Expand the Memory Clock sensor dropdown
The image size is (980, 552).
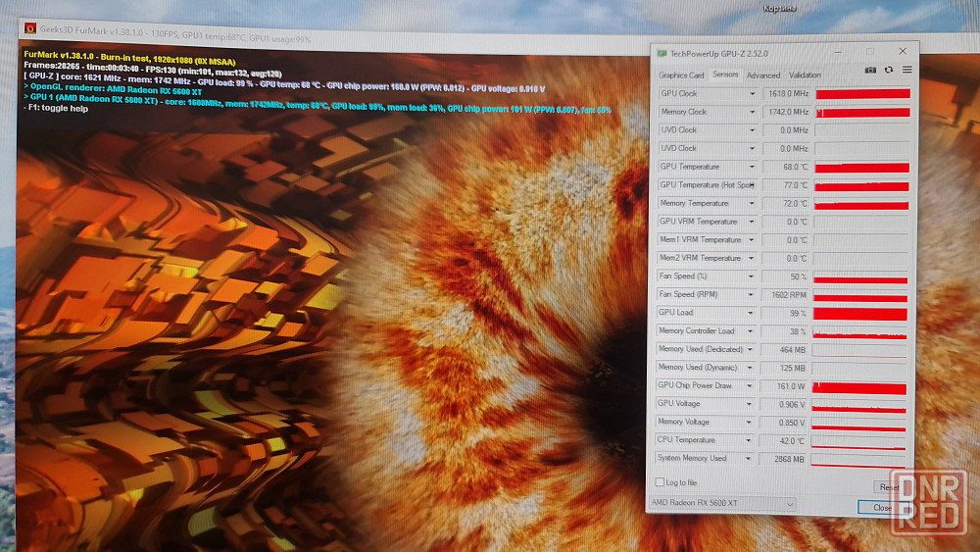coord(752,112)
